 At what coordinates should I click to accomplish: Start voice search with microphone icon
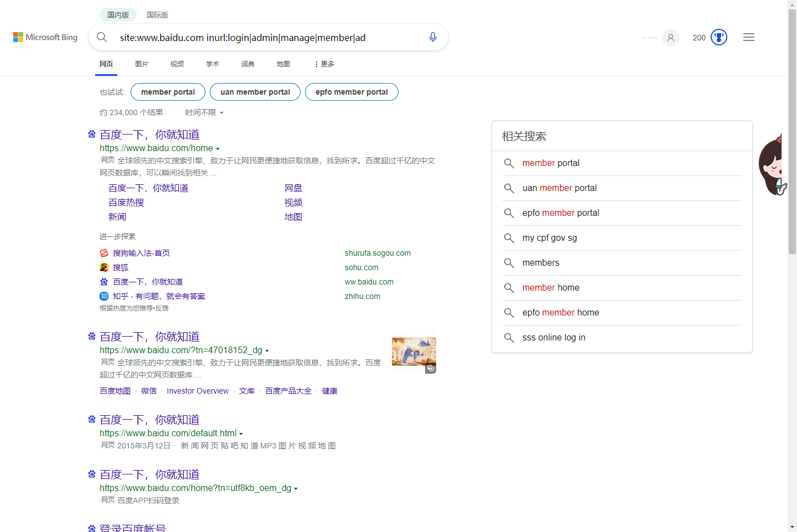(433, 37)
